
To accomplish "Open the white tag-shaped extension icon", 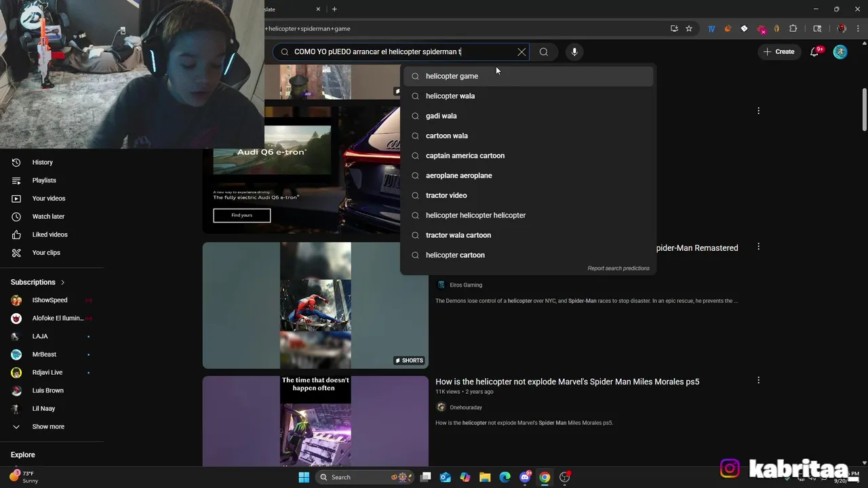I will click(744, 28).
